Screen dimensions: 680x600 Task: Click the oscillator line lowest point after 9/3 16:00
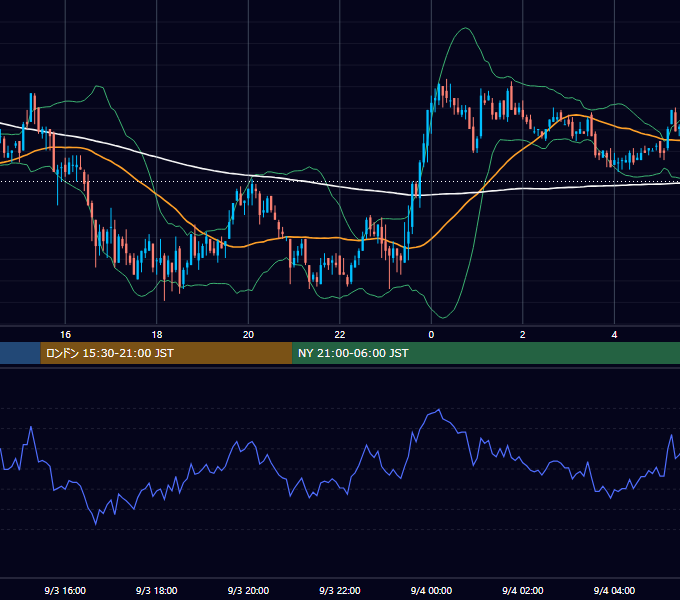tap(96, 524)
